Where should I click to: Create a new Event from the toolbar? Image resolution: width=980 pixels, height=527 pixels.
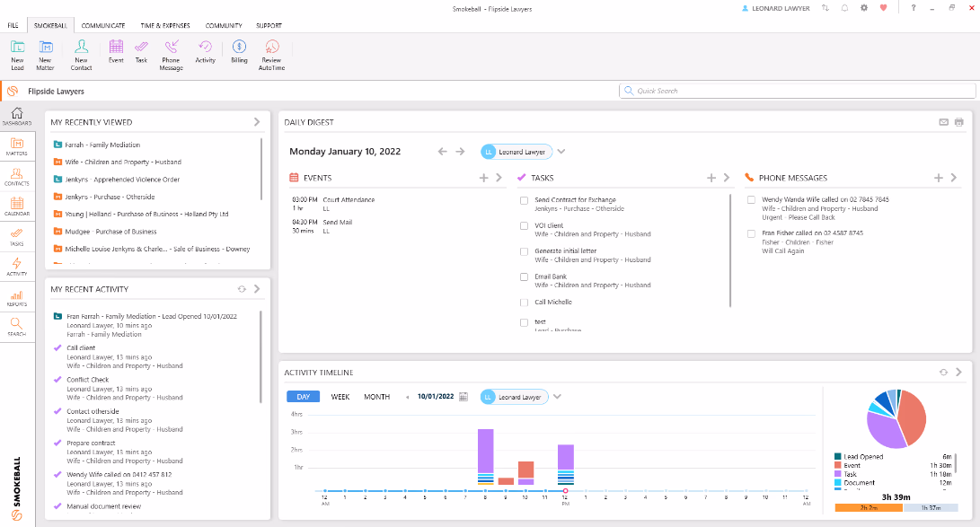click(115, 54)
